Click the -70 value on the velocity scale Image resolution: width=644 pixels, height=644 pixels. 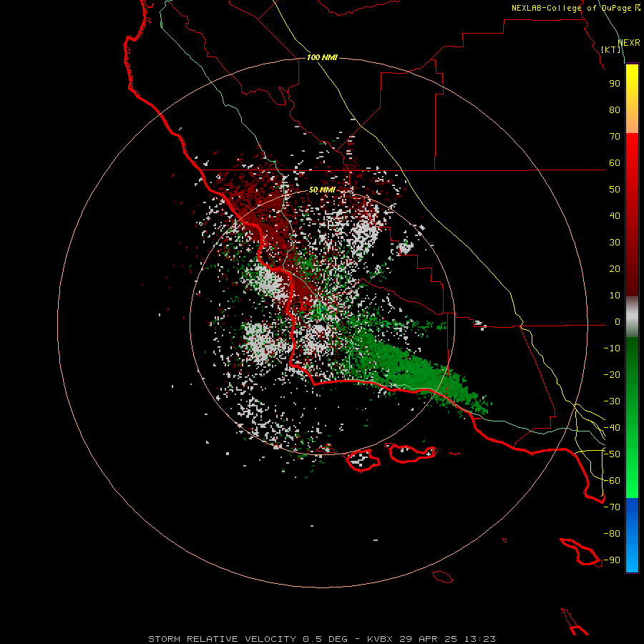[x=612, y=507]
